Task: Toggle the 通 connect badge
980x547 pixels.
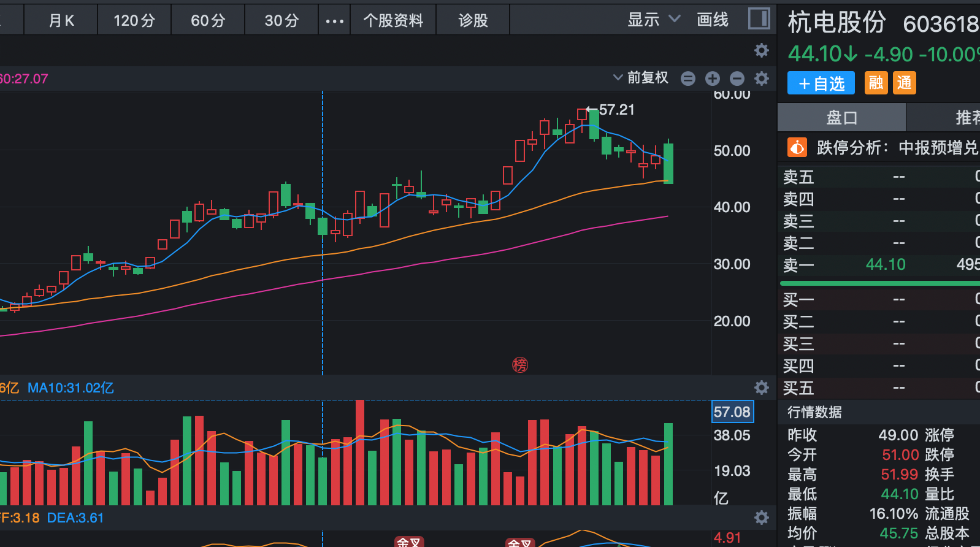Action: point(904,83)
